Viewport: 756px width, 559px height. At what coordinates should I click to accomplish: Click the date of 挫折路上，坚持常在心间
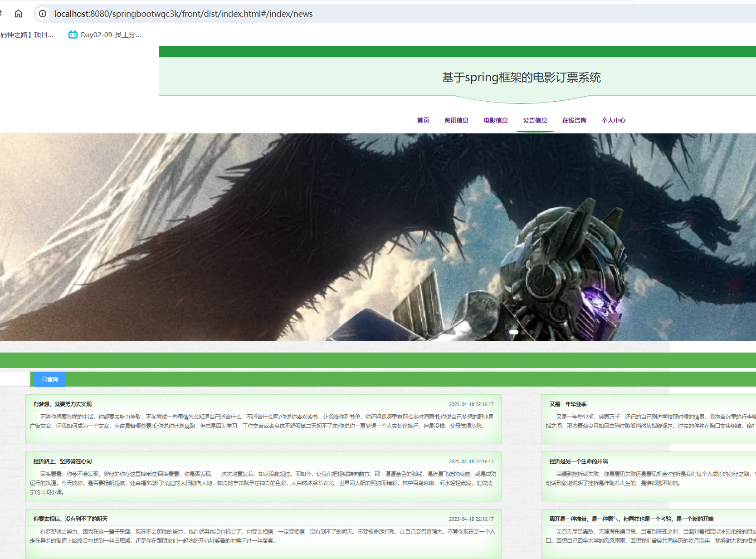pyautogui.click(x=471, y=461)
